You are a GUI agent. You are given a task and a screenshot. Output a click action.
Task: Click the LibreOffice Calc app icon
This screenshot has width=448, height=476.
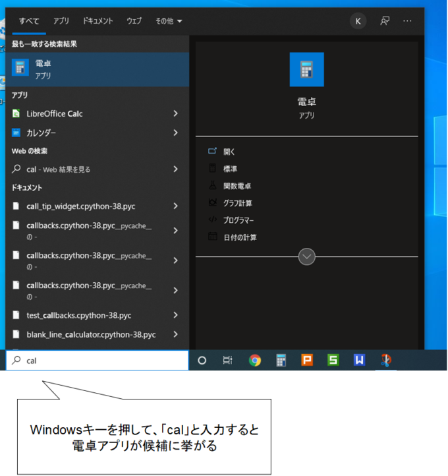tap(16, 113)
